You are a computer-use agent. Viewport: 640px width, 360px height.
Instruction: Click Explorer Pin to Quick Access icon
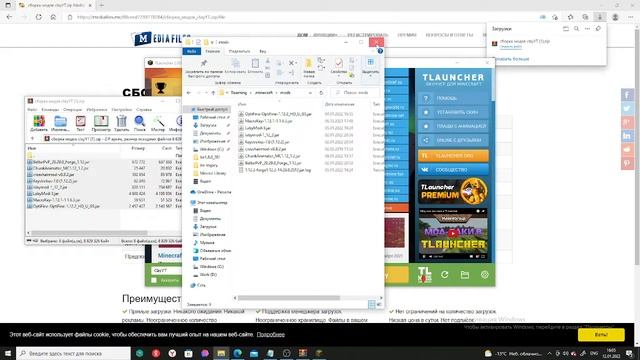click(x=204, y=63)
